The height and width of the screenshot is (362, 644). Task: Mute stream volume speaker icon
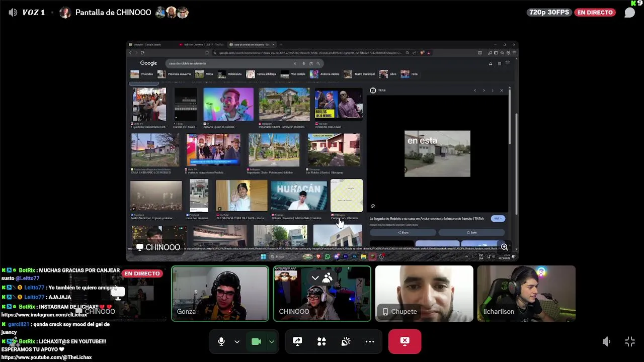(x=606, y=342)
